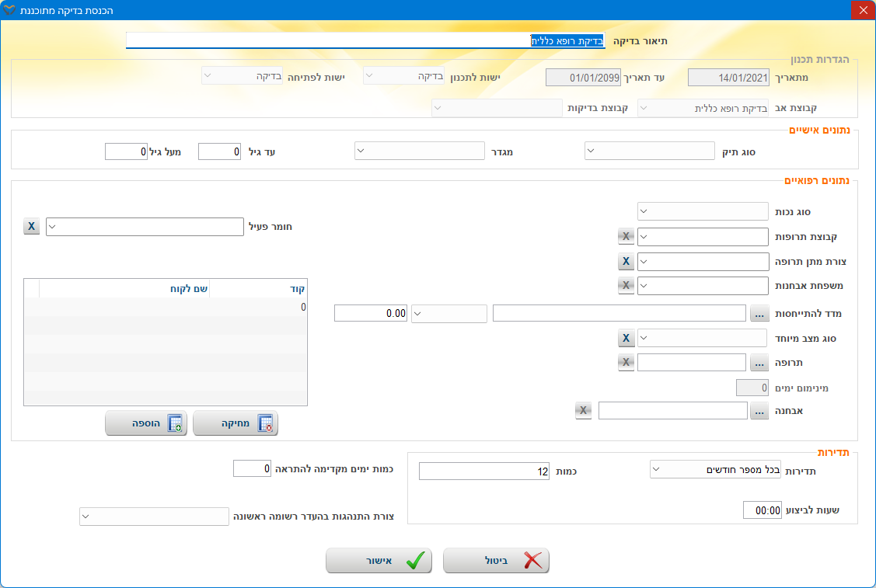Open browse button for אבחנה
The image size is (876, 588).
[759, 410]
